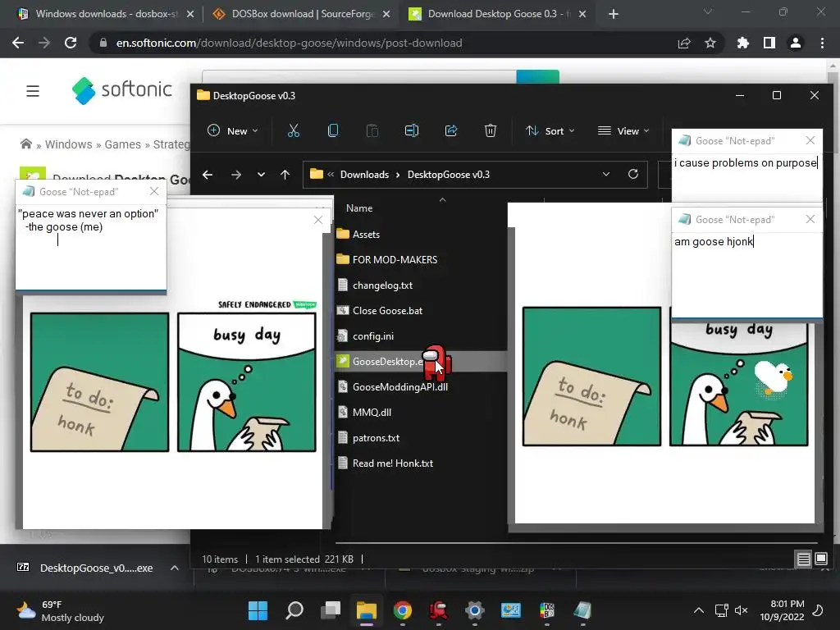Close the 'am goose hjonk' notepad
The height and width of the screenshot is (630, 840).
click(810, 219)
